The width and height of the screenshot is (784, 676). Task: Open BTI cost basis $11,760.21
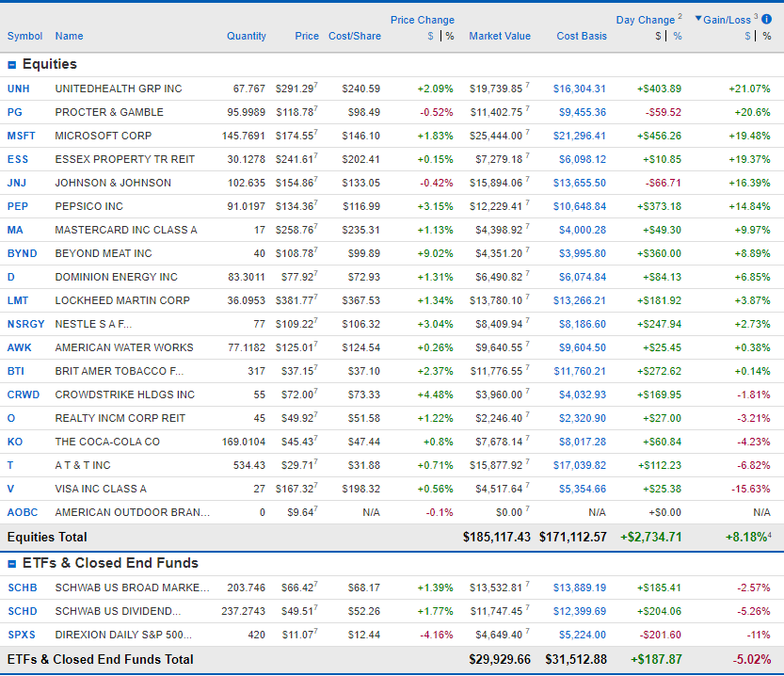(579, 371)
